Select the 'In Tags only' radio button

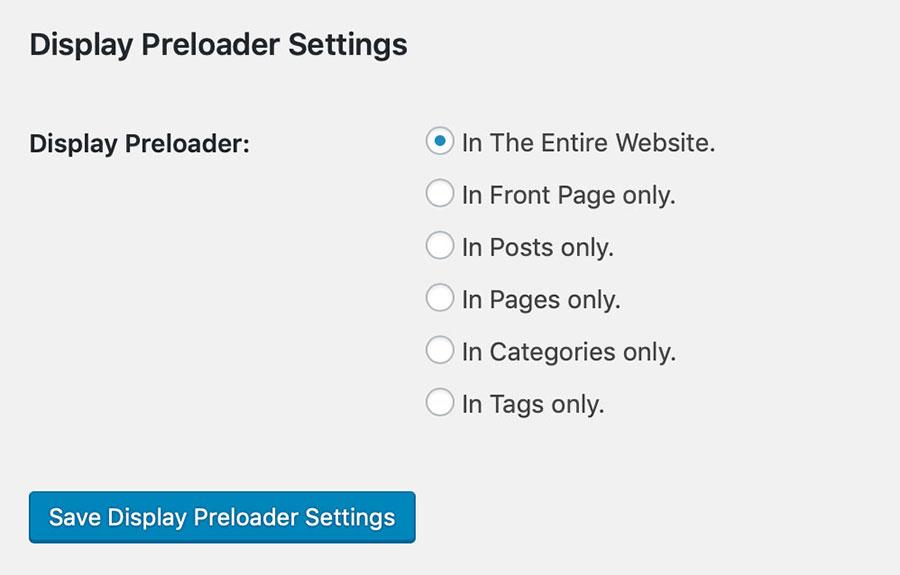coord(440,403)
